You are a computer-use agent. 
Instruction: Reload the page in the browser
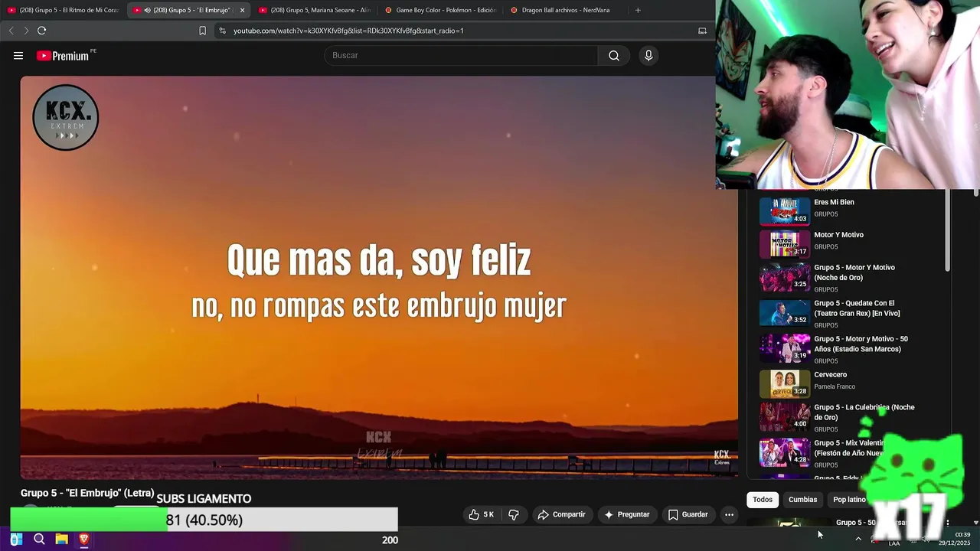41,31
